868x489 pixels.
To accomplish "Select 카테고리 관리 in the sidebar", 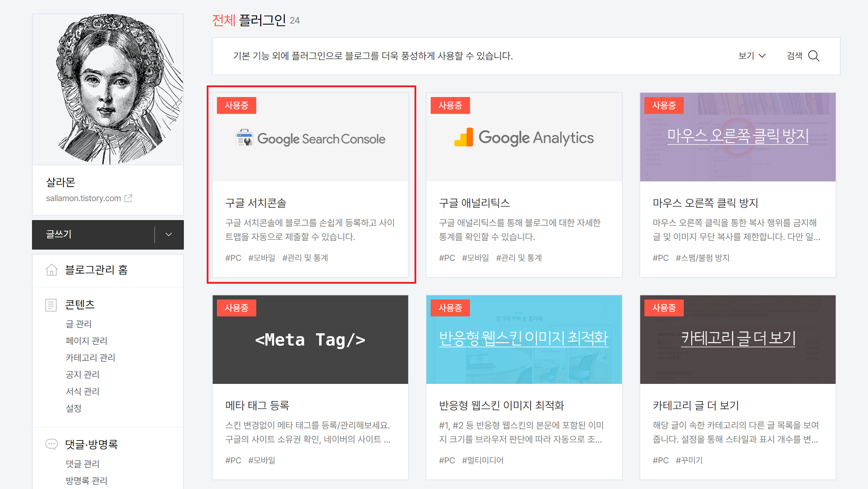I will pos(90,358).
